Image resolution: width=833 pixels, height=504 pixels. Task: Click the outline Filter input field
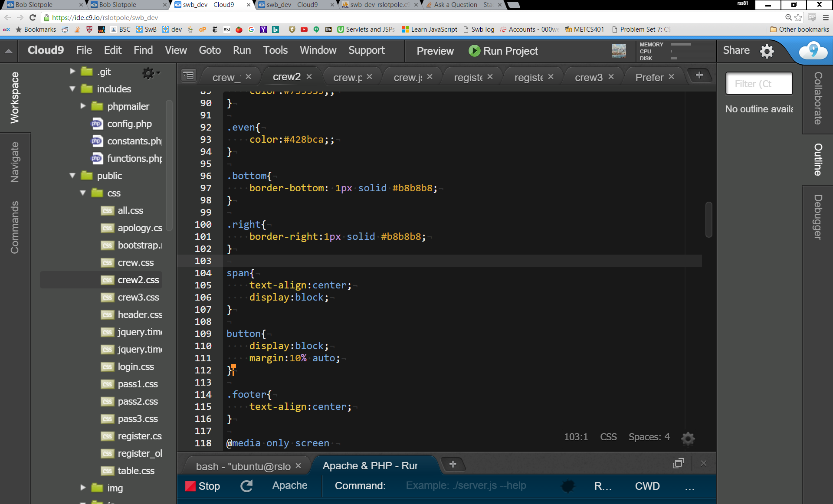pos(759,83)
